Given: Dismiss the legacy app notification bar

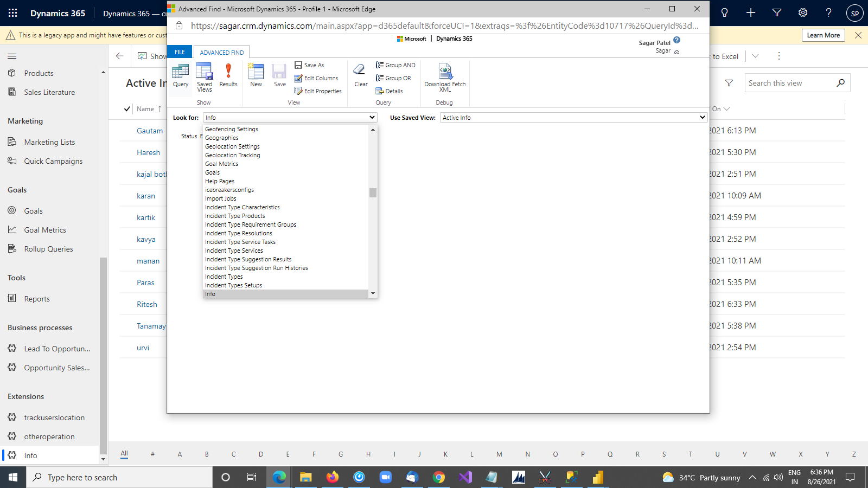Looking at the screenshot, I should [x=858, y=35].
